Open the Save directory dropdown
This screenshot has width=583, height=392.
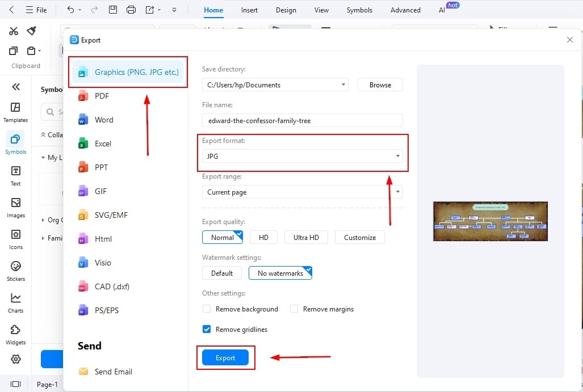(x=343, y=85)
